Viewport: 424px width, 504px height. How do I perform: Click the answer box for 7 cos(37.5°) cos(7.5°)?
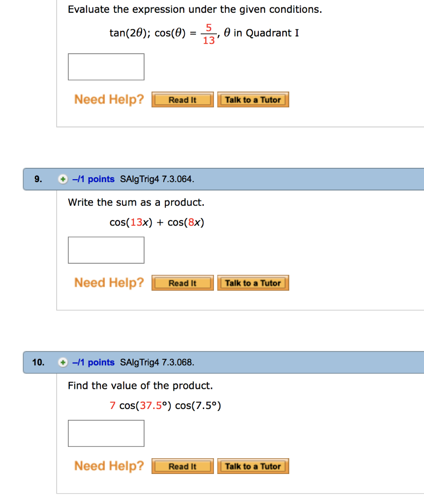click(x=106, y=433)
